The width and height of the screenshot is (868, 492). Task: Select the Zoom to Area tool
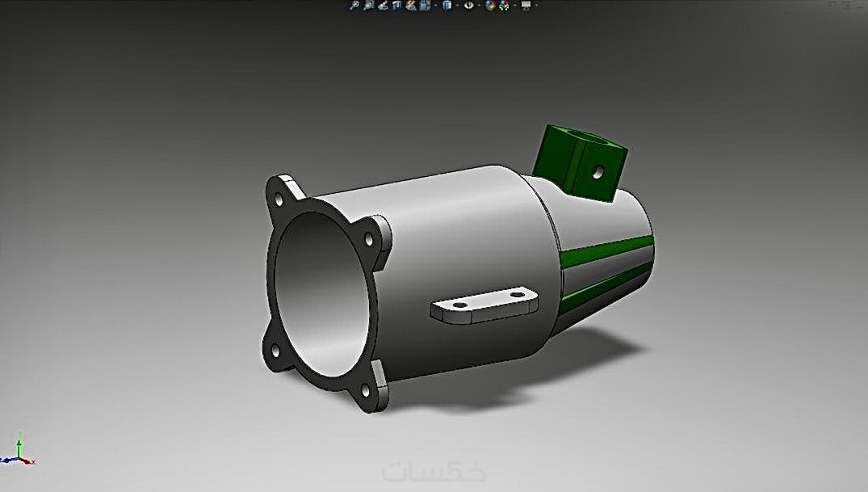tap(369, 6)
